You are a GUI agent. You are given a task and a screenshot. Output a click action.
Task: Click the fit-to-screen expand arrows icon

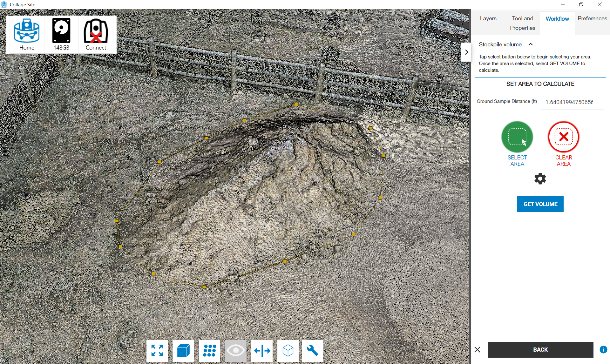157,351
